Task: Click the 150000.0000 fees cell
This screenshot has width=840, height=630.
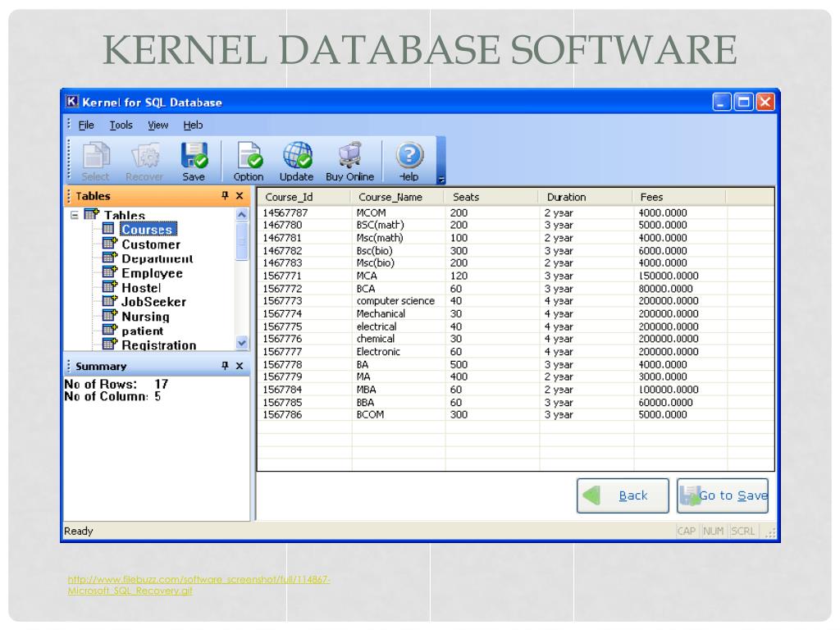Action: pyautogui.click(x=669, y=276)
